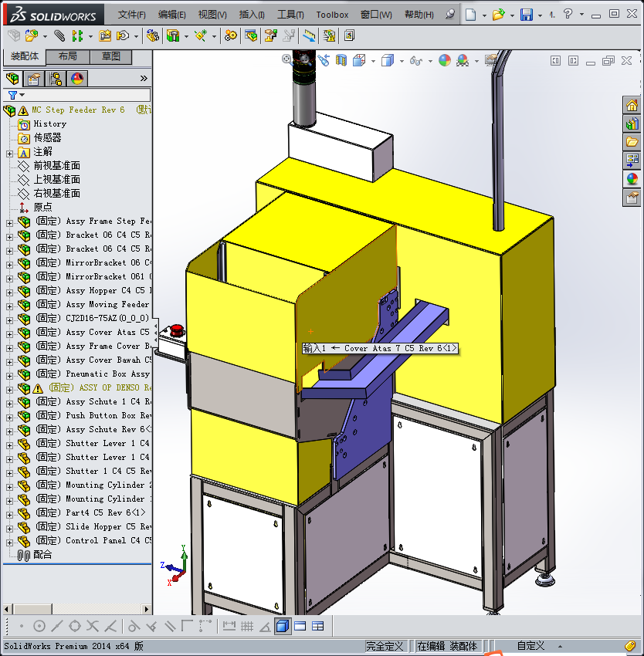Expand hidden FeatureManager tabs chevron
This screenshot has height=656, width=644.
click(x=144, y=79)
